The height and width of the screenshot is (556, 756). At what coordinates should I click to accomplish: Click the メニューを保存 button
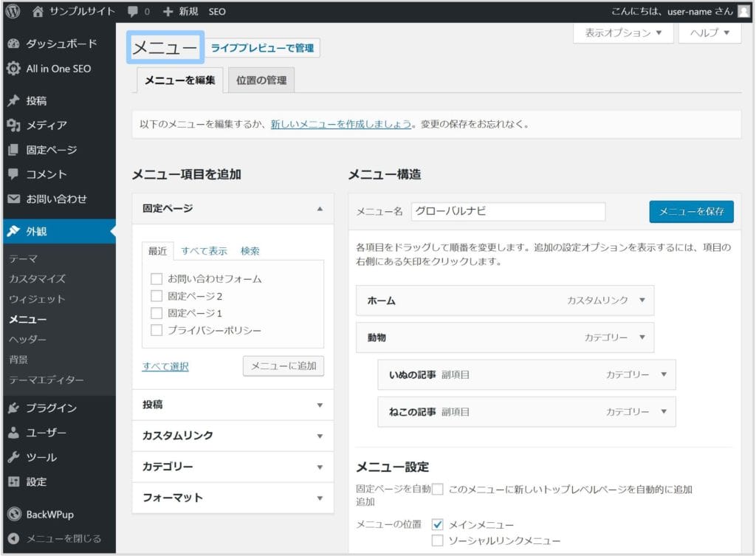[x=691, y=211]
